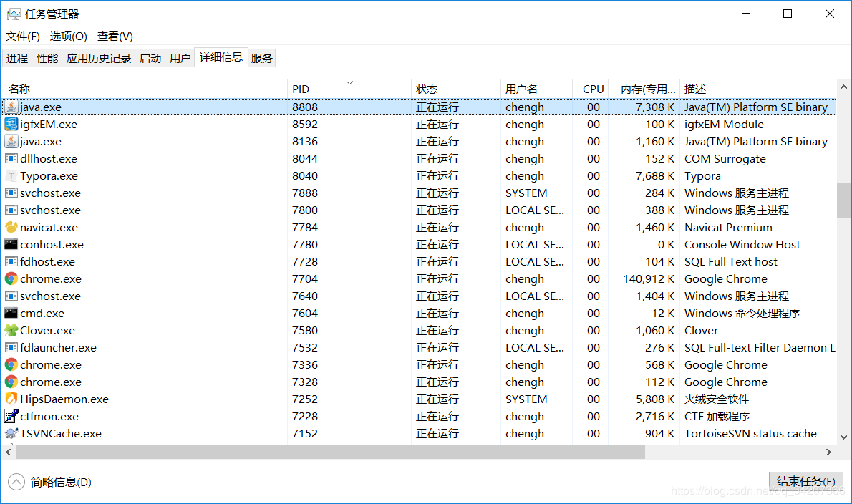Click the green Clover.exe icon
This screenshot has height=504, width=852.
12,330
